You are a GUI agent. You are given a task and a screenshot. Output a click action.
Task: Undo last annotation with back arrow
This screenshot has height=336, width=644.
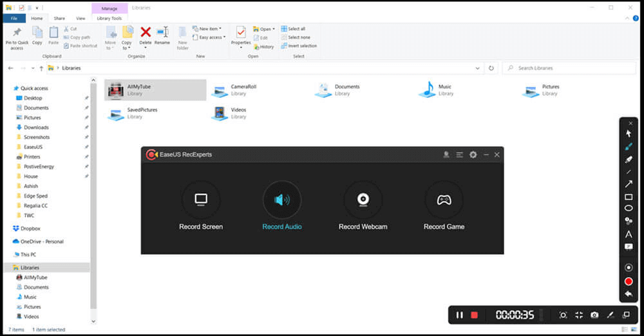click(629, 294)
